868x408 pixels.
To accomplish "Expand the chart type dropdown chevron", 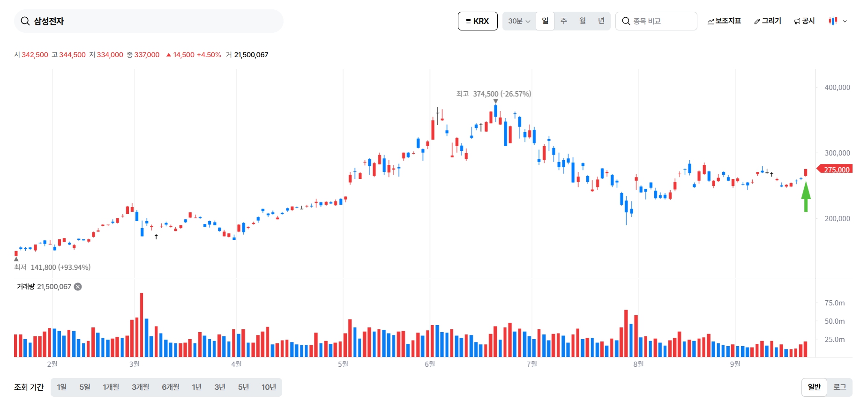I will point(845,21).
